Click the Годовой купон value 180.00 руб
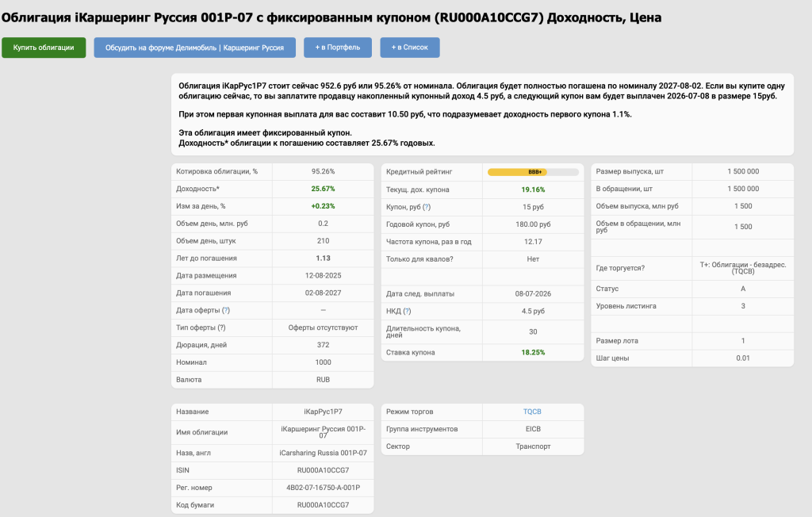The image size is (812, 517). click(533, 224)
